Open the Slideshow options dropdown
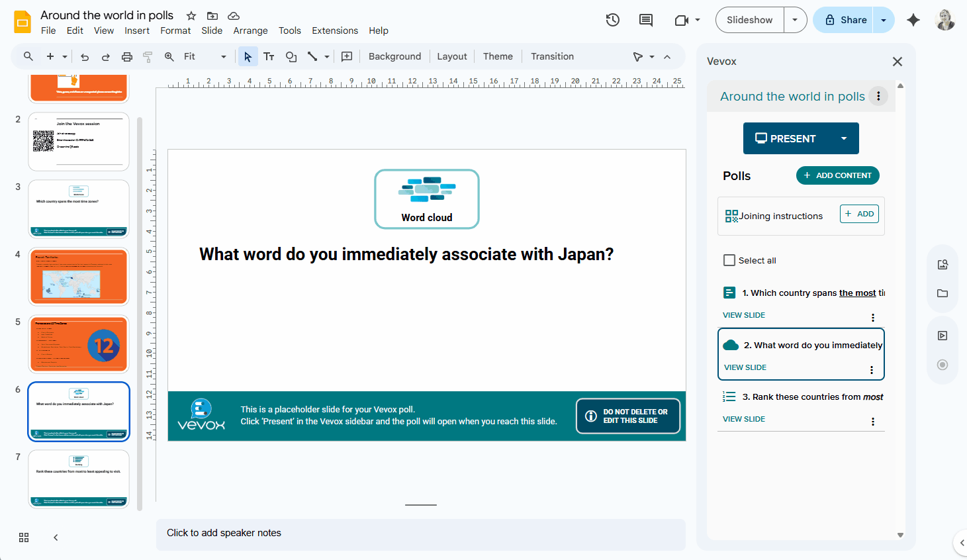967x560 pixels. (795, 20)
